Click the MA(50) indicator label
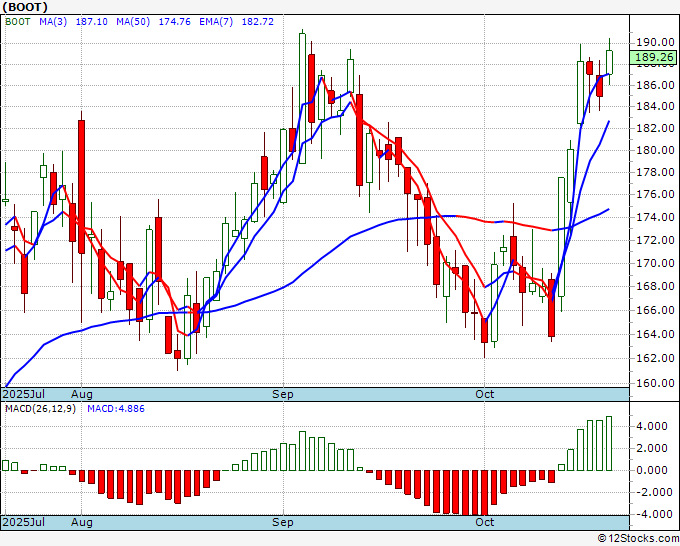The width and height of the screenshot is (680, 546). point(133,22)
